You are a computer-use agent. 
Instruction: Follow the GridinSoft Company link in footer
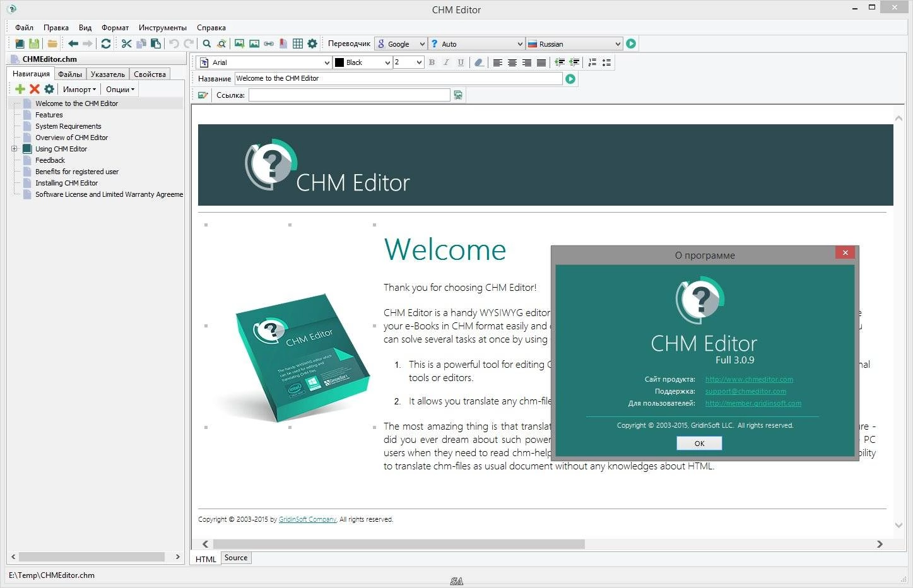click(x=308, y=520)
